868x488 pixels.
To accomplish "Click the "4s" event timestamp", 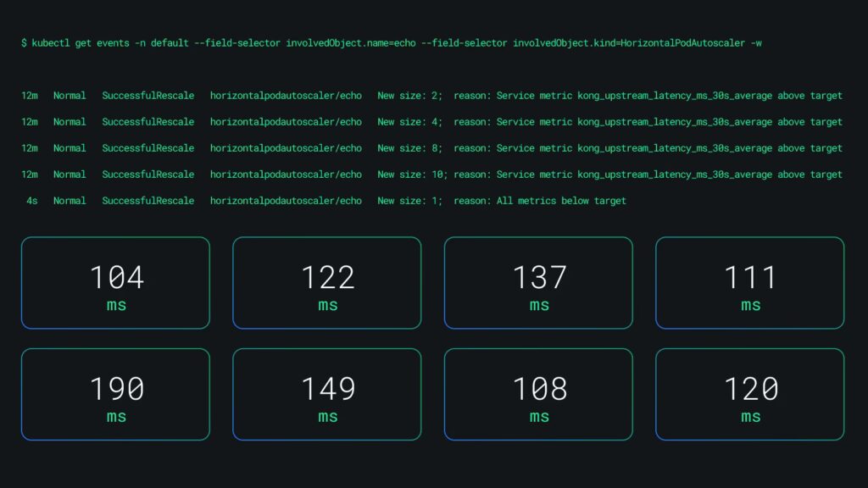I will pyautogui.click(x=31, y=201).
